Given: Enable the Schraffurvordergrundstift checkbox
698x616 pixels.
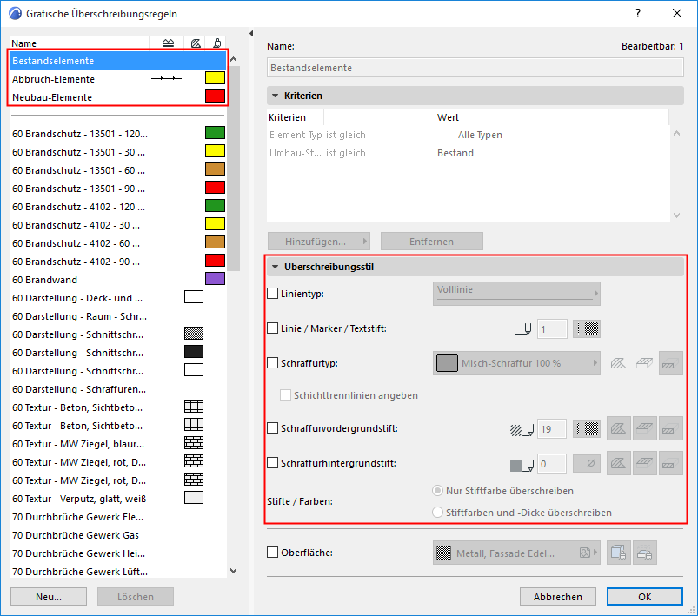Looking at the screenshot, I should [x=272, y=428].
